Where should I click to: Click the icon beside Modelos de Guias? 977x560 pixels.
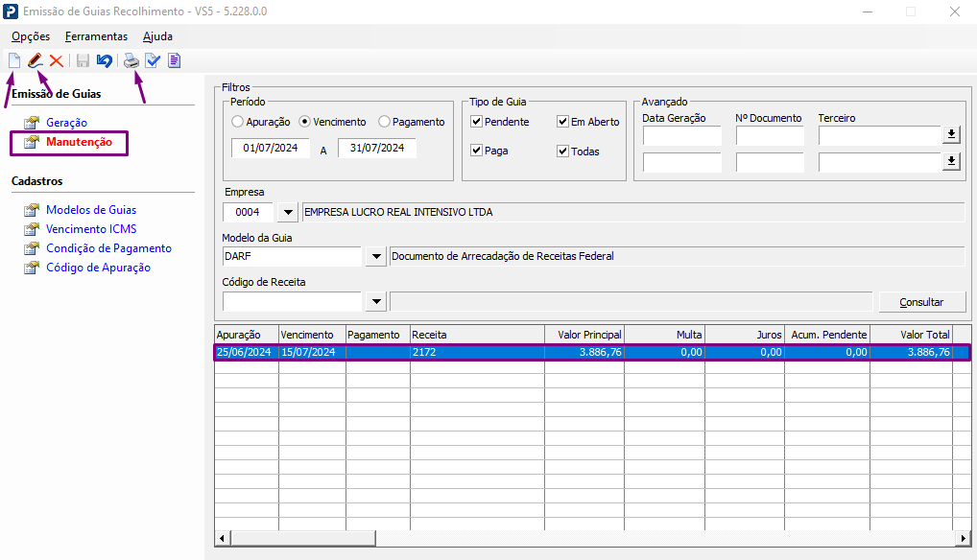(32, 210)
